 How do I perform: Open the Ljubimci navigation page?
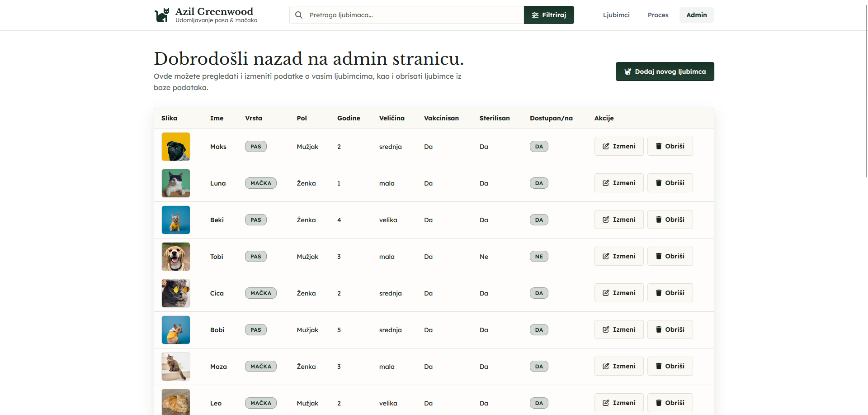point(616,15)
